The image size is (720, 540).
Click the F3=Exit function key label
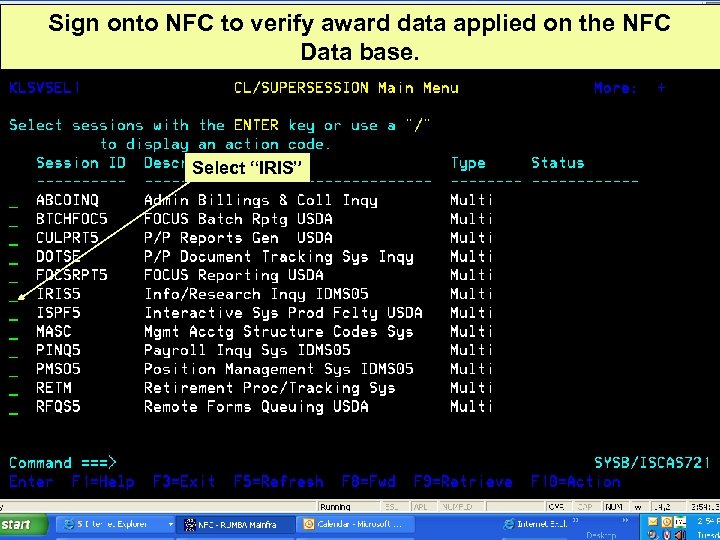[x=184, y=482]
